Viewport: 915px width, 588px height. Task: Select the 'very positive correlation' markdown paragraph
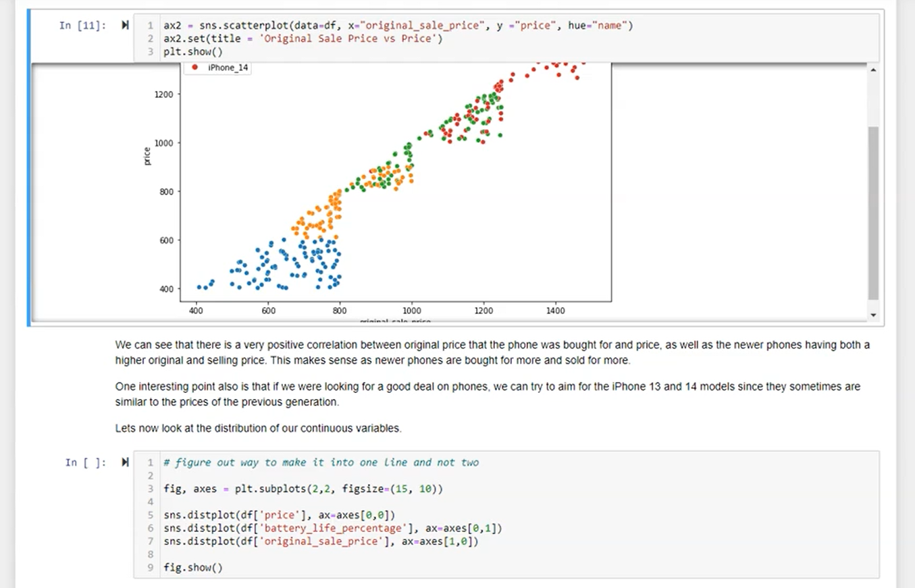[x=492, y=352]
